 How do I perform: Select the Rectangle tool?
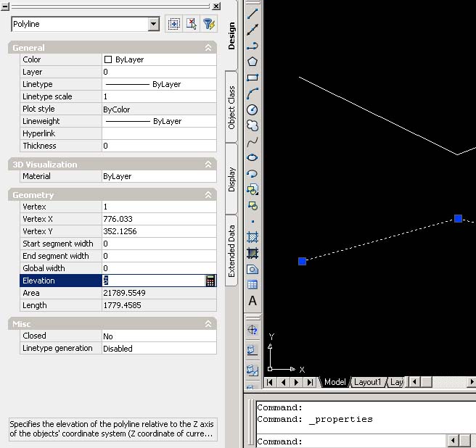[253, 78]
